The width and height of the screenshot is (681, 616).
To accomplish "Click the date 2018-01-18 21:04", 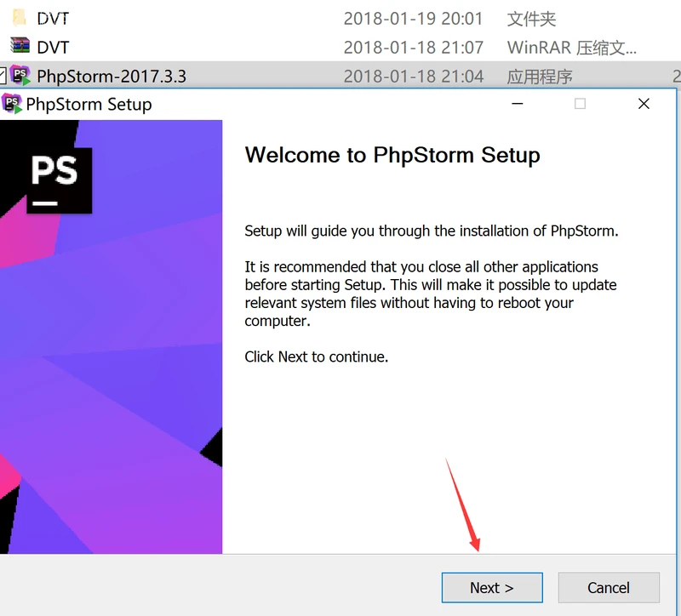I will coord(413,77).
